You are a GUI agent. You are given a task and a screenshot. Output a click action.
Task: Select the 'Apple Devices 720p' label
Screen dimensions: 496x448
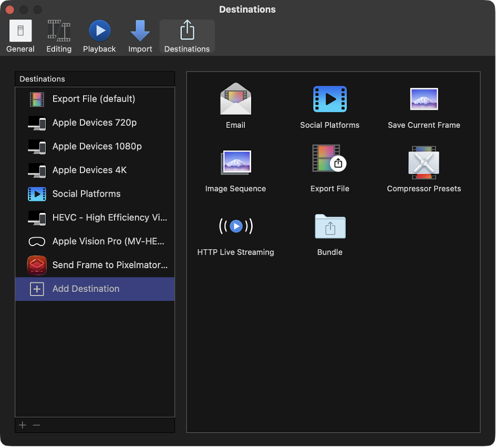pyautogui.click(x=95, y=123)
